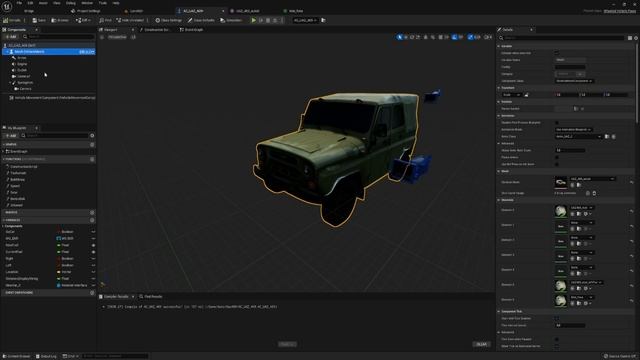Switch to the Project Settings tab
The width and height of the screenshot is (640, 360).
pyautogui.click(x=86, y=11)
